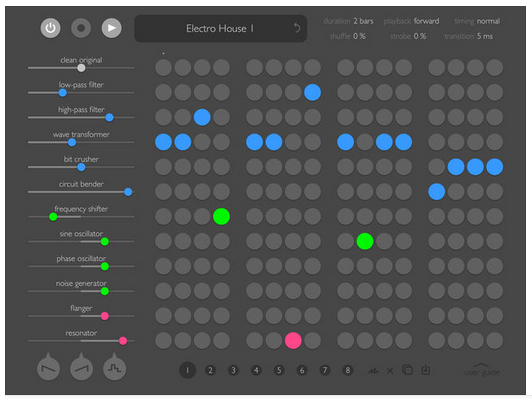
Task: Play the Electro House pattern
Action: tap(112, 28)
